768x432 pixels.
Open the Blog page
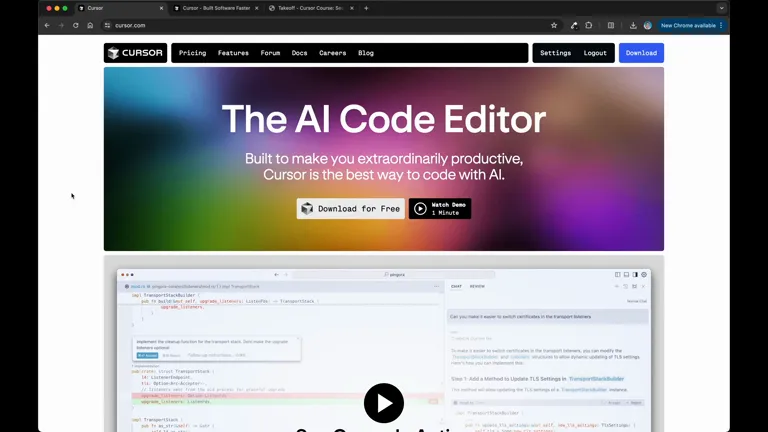[366, 53]
